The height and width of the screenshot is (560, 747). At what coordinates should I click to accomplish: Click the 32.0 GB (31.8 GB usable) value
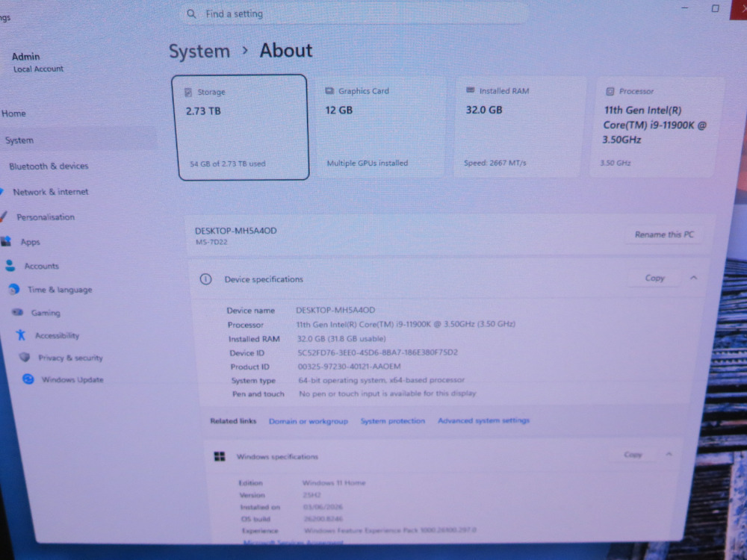click(341, 338)
